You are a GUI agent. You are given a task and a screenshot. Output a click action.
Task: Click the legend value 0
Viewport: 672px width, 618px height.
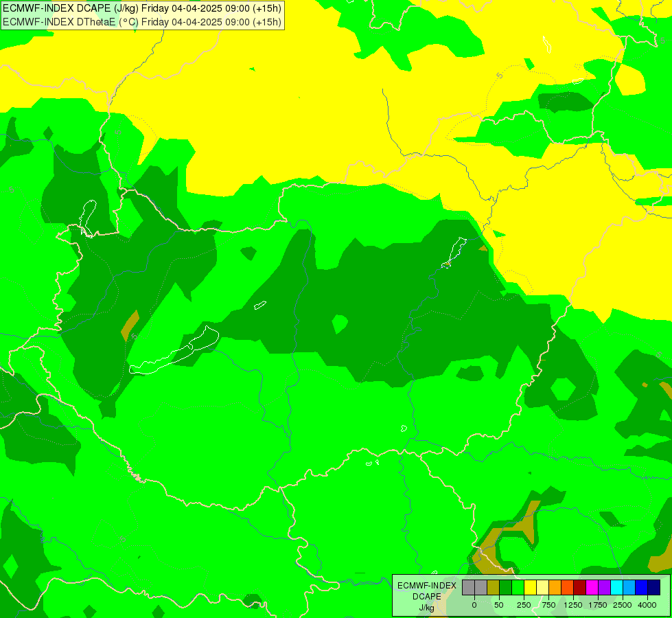point(474,605)
